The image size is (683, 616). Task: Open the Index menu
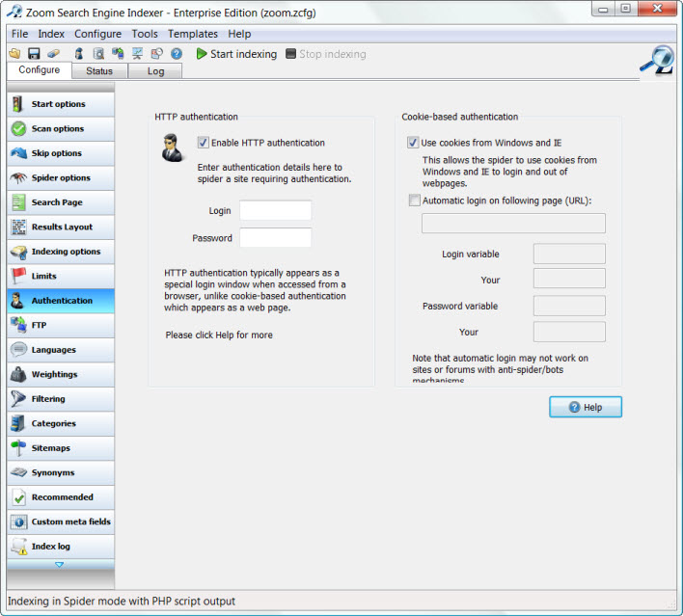click(x=51, y=34)
